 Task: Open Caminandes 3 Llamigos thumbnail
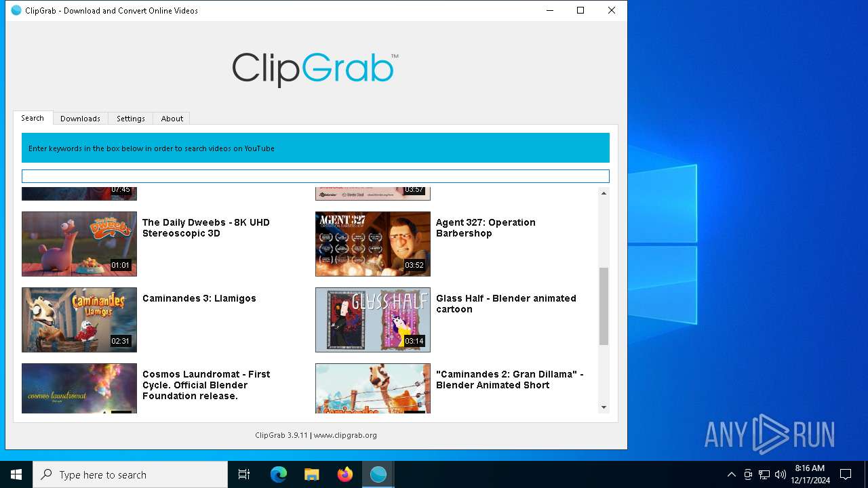79,320
